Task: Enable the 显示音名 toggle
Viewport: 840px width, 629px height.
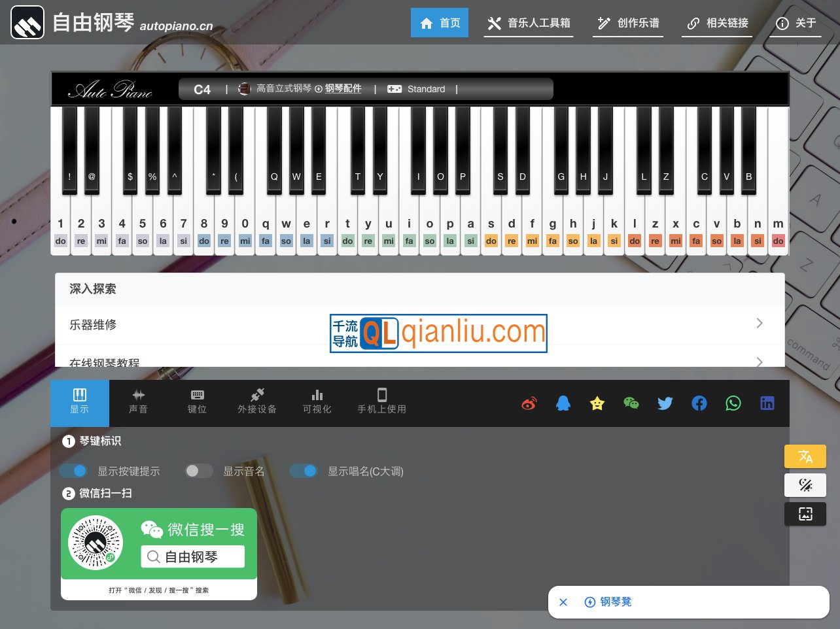Action: pyautogui.click(x=199, y=471)
